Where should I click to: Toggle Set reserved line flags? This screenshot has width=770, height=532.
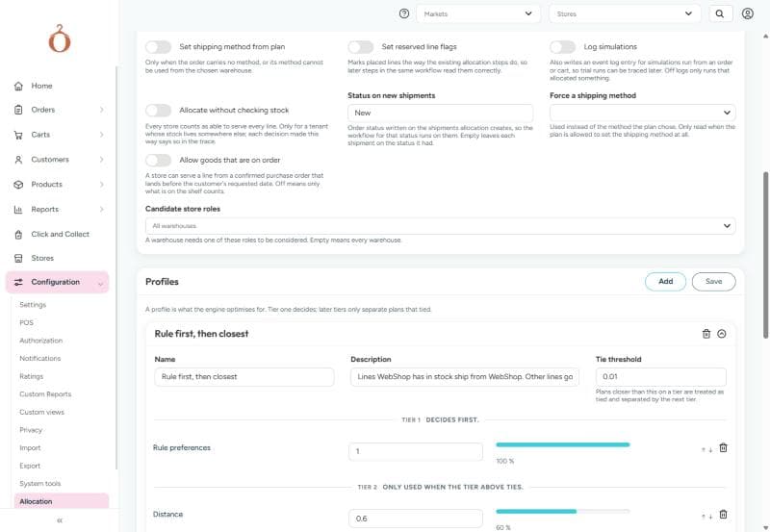click(x=360, y=47)
